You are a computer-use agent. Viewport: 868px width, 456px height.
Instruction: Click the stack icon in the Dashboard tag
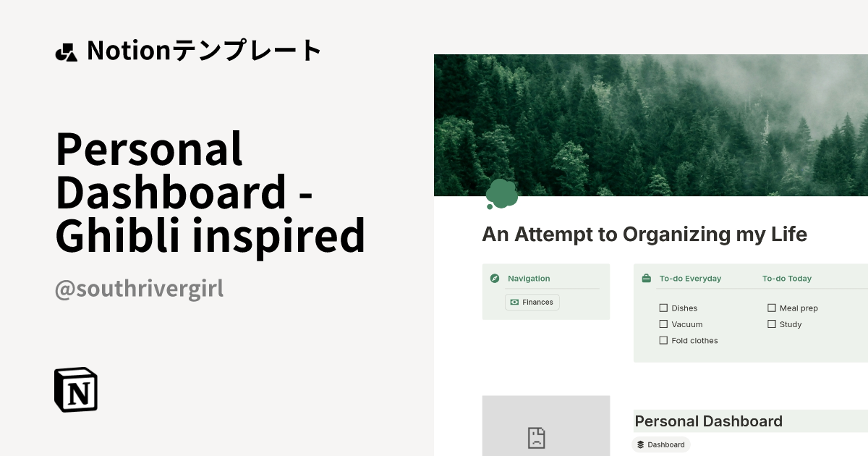pos(642,444)
